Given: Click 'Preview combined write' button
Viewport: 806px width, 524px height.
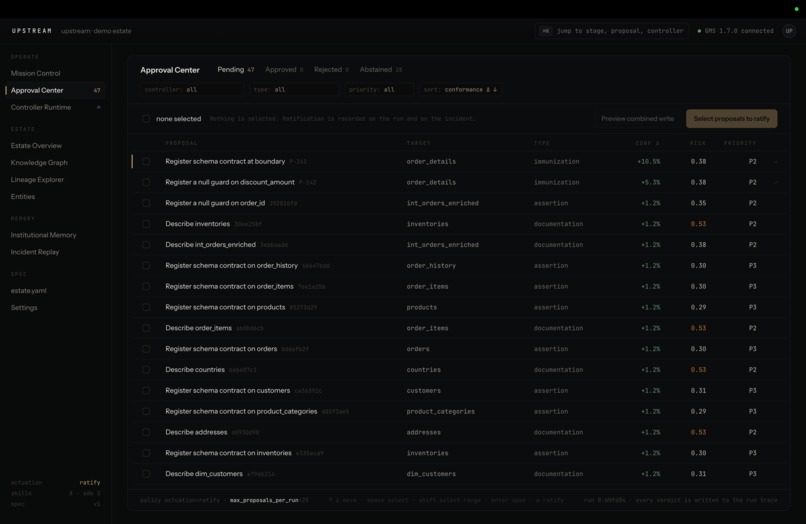Looking at the screenshot, I should point(637,119).
